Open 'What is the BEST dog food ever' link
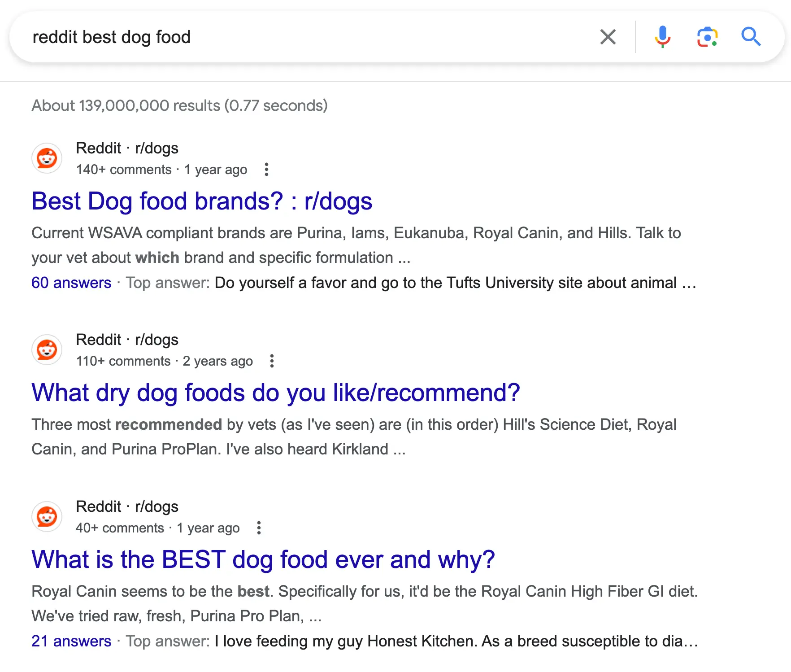Viewport: 791px width, 672px height. [263, 559]
